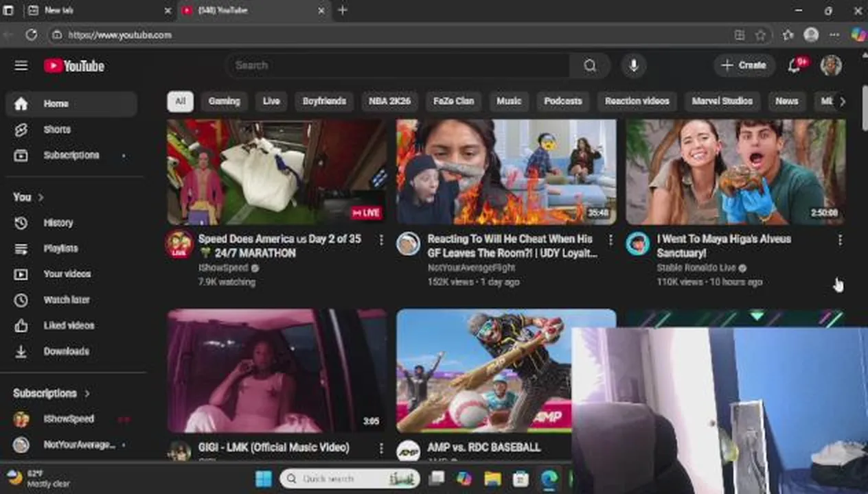Open options for Speed Does America video
This screenshot has width=868, height=494.
pos(381,239)
